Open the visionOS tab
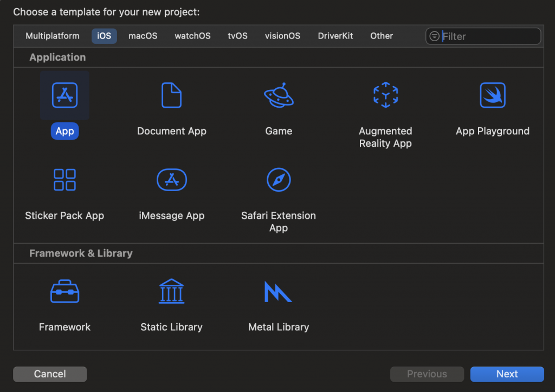 [282, 36]
